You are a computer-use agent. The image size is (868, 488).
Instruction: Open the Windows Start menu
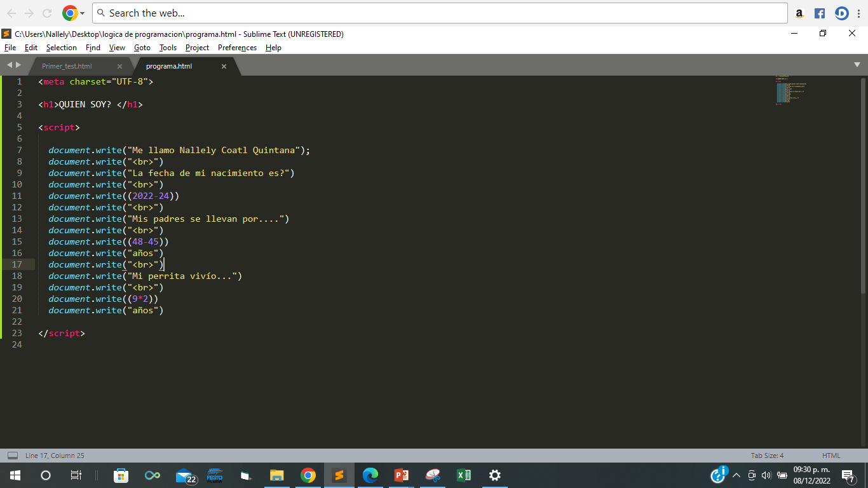click(15, 475)
